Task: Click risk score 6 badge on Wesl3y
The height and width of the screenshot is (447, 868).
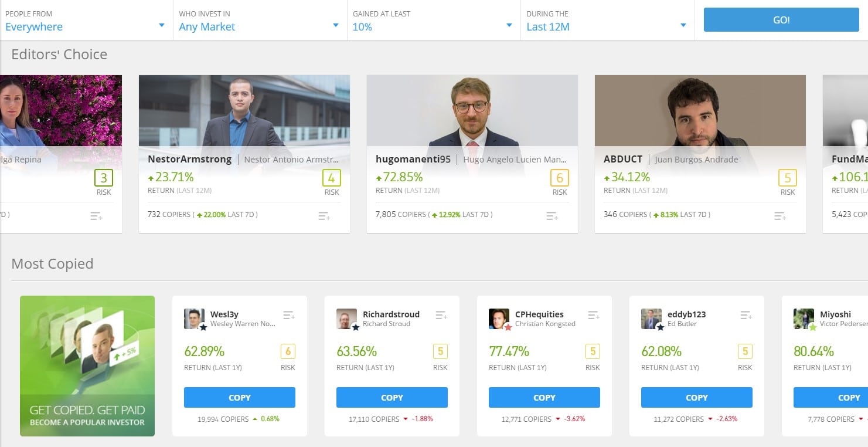Action: pos(288,351)
